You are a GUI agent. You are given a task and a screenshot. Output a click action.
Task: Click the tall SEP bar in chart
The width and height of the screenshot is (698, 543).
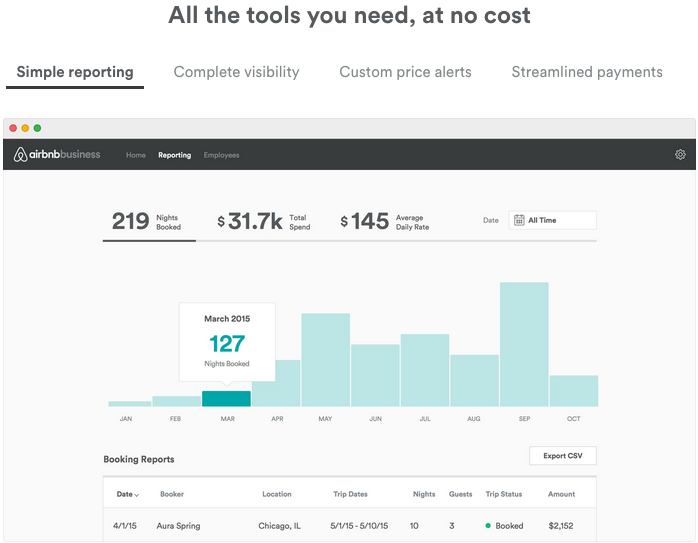pos(524,344)
